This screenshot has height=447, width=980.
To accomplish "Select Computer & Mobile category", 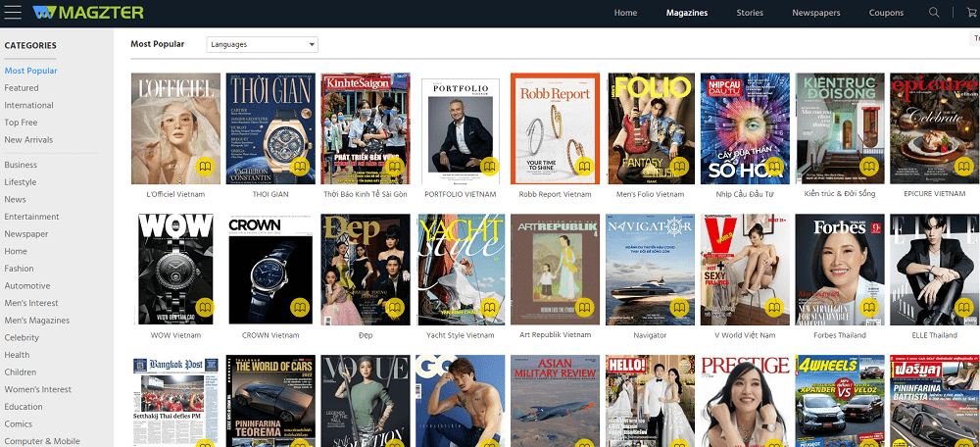I will pyautogui.click(x=42, y=441).
